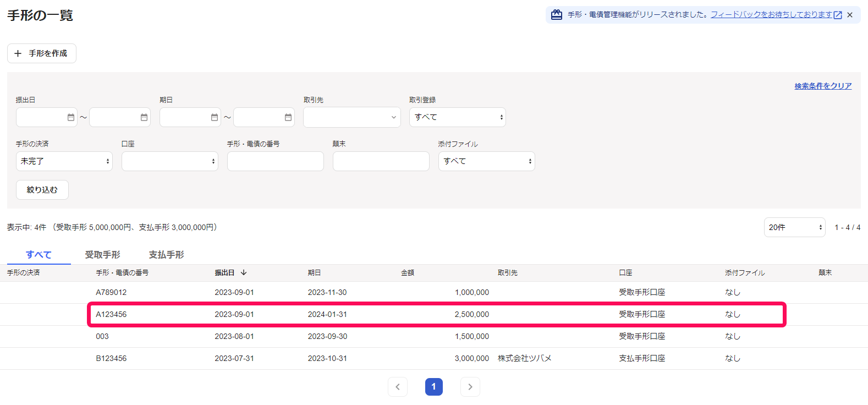Click the plus icon on 手形を作成 button
The height and width of the screenshot is (405, 868).
[x=18, y=53]
